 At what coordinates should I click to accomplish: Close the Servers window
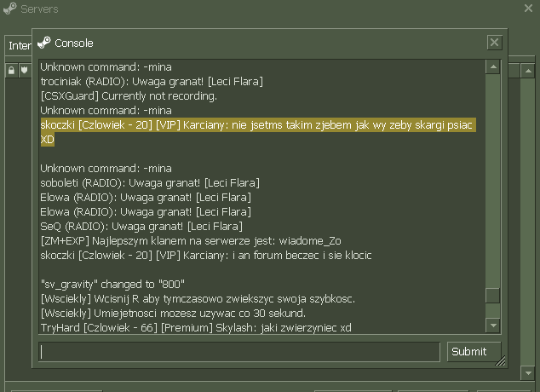(x=528, y=9)
